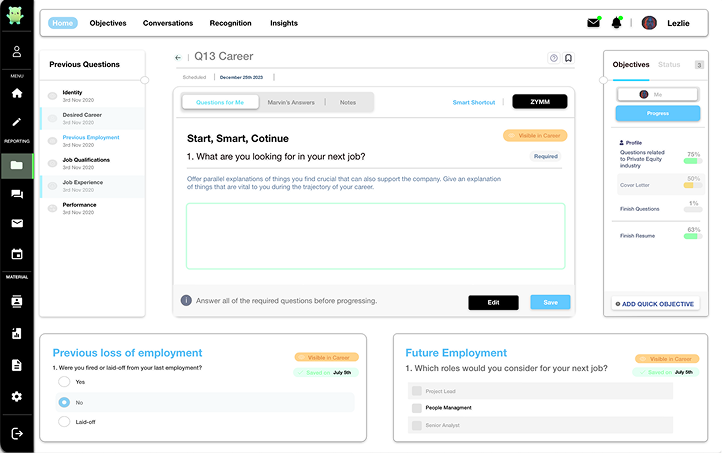The width and height of the screenshot is (722, 453).
Task: Check the People Management role checkbox
Action: pos(416,408)
